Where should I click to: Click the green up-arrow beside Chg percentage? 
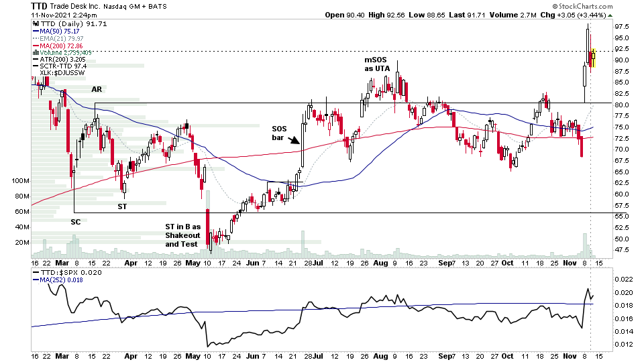coord(610,15)
